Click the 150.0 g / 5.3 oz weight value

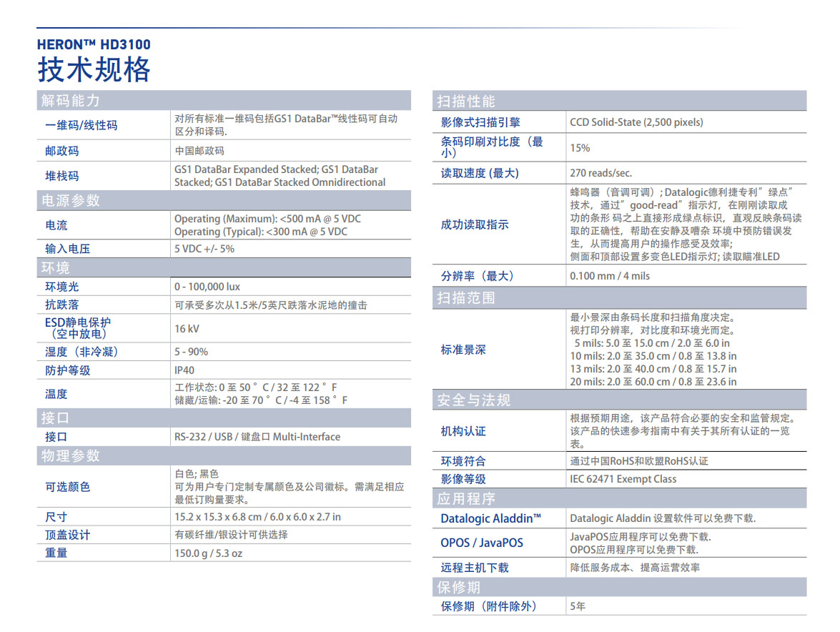pos(208,553)
